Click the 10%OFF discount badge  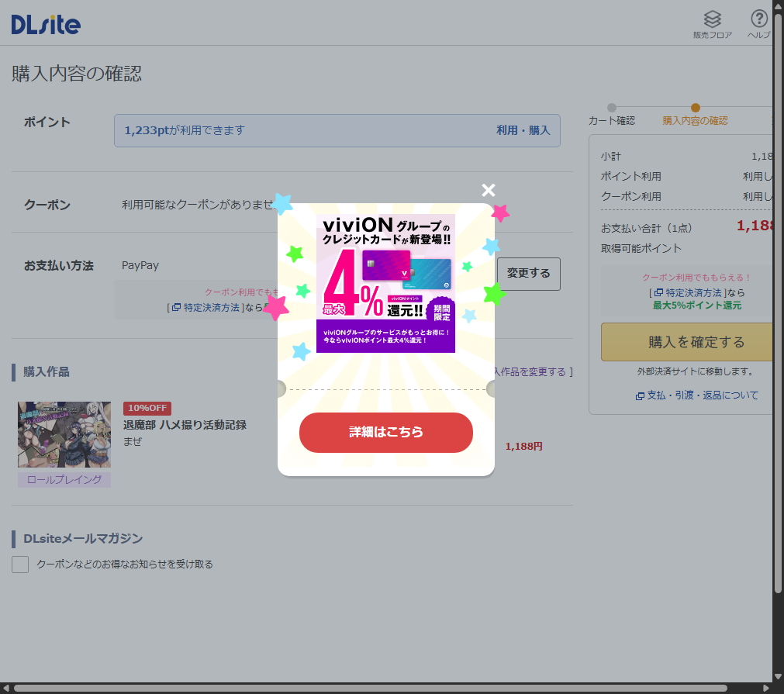tap(147, 409)
